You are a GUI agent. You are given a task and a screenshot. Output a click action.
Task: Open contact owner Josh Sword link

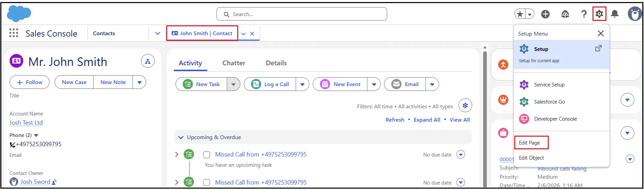35,182
